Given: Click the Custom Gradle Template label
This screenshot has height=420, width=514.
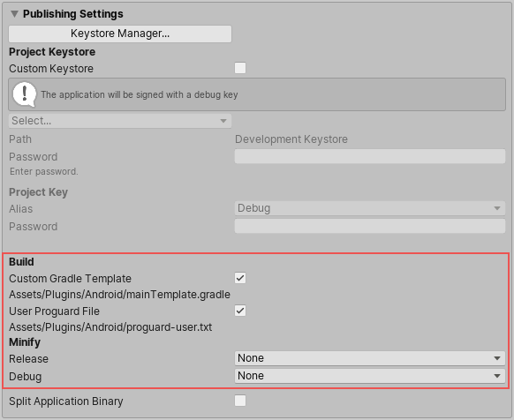Looking at the screenshot, I should tap(70, 279).
